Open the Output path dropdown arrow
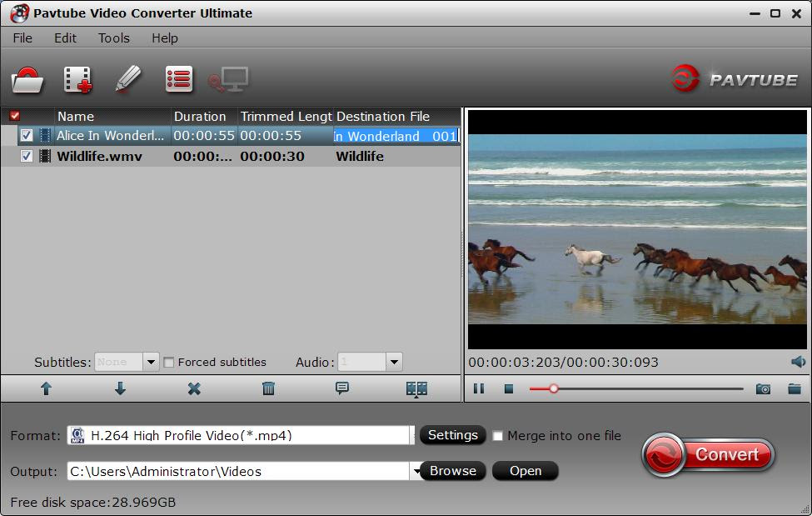The width and height of the screenshot is (812, 516). click(x=416, y=471)
